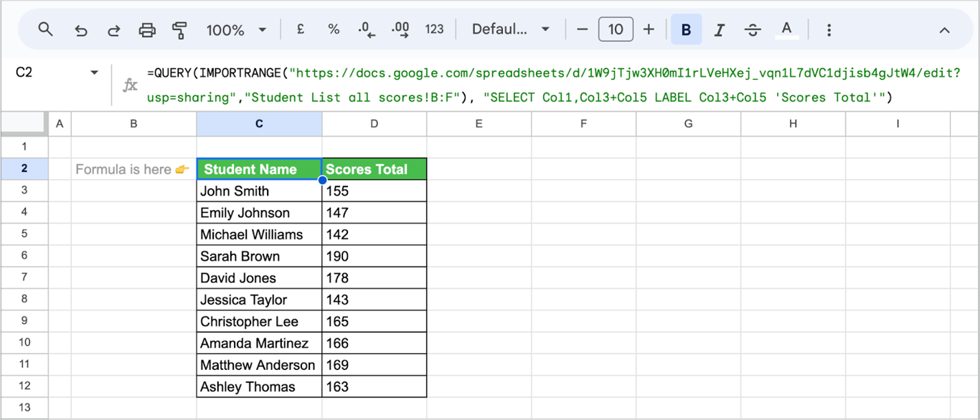The image size is (980, 420).
Task: Select the Scores Total header cell
Action: click(x=374, y=169)
